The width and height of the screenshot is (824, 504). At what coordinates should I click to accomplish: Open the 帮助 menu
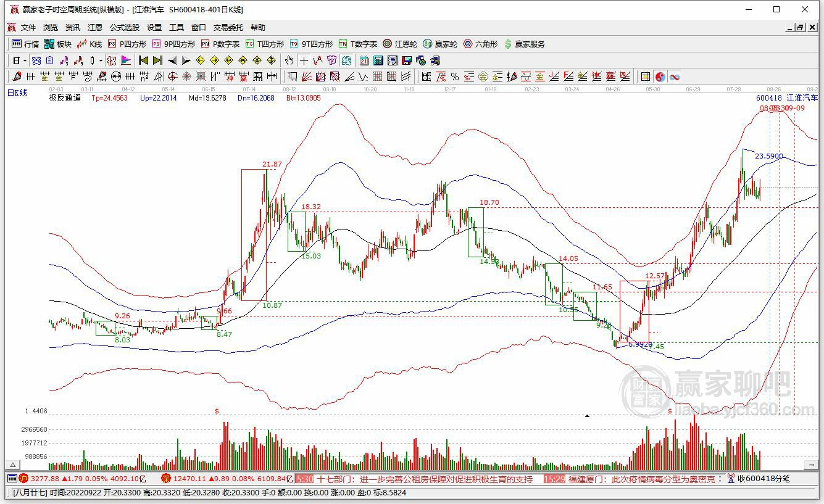coord(258,28)
